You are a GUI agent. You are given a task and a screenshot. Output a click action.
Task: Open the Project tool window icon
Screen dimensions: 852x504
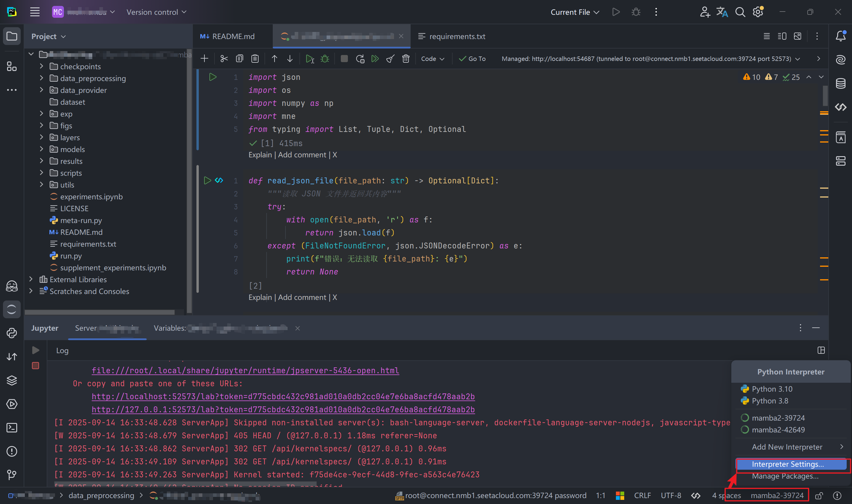coord(12,36)
